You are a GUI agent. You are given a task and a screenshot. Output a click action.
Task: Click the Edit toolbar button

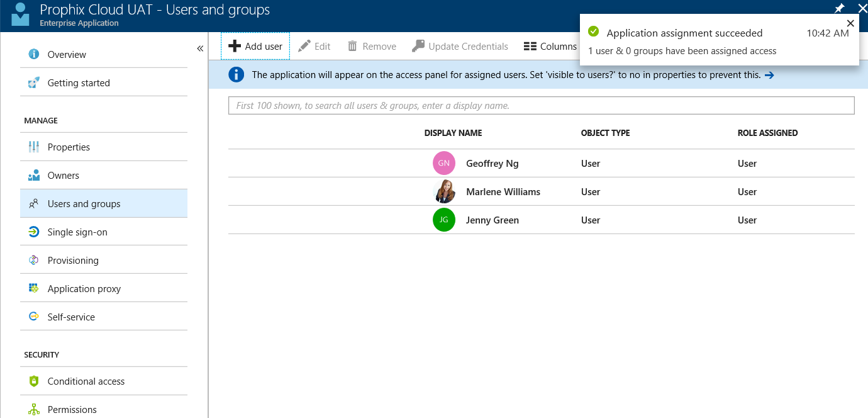click(314, 46)
